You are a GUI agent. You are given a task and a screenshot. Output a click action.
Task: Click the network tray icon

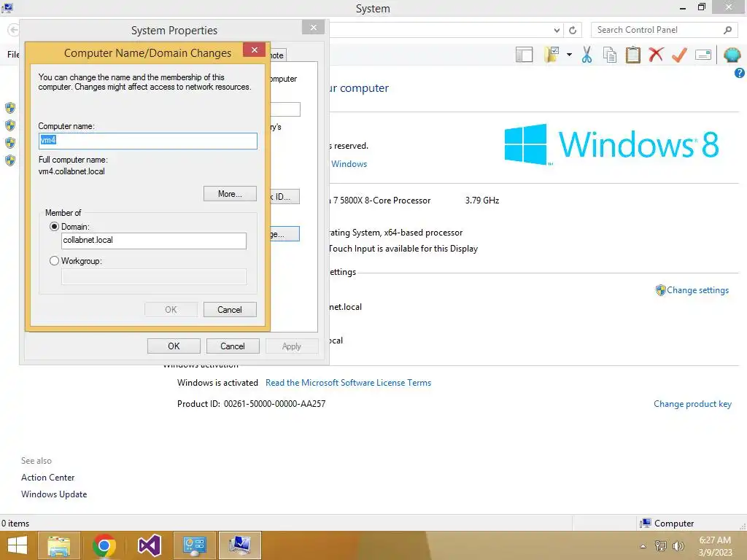[661, 546]
